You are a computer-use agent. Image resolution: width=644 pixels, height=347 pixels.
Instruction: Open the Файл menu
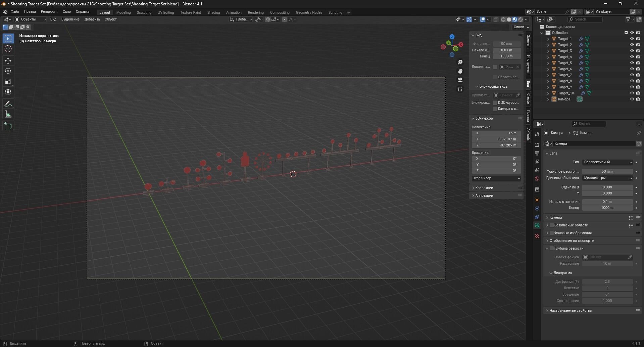point(15,12)
